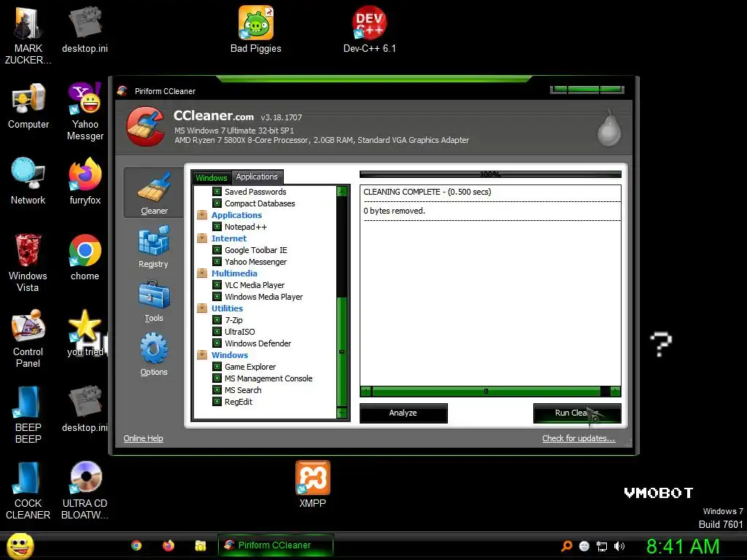Viewport: 747px width, 560px height.
Task: Click the Analyze button
Action: point(403,413)
